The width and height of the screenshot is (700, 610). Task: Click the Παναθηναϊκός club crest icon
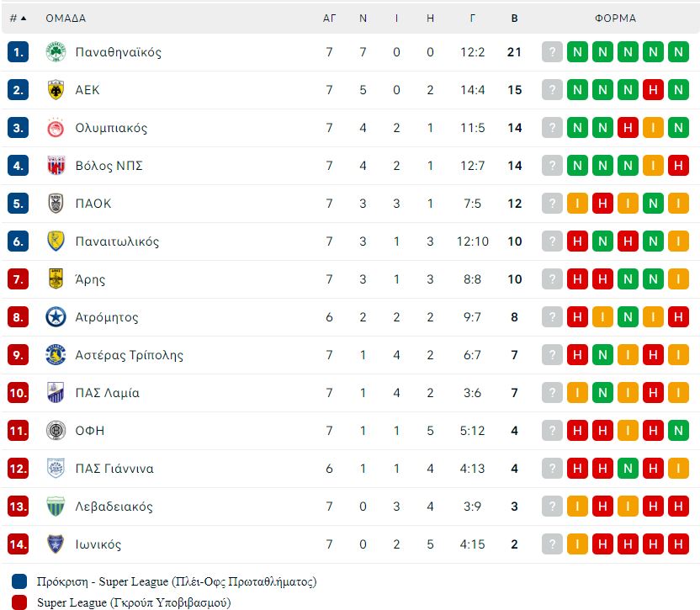pyautogui.click(x=56, y=52)
